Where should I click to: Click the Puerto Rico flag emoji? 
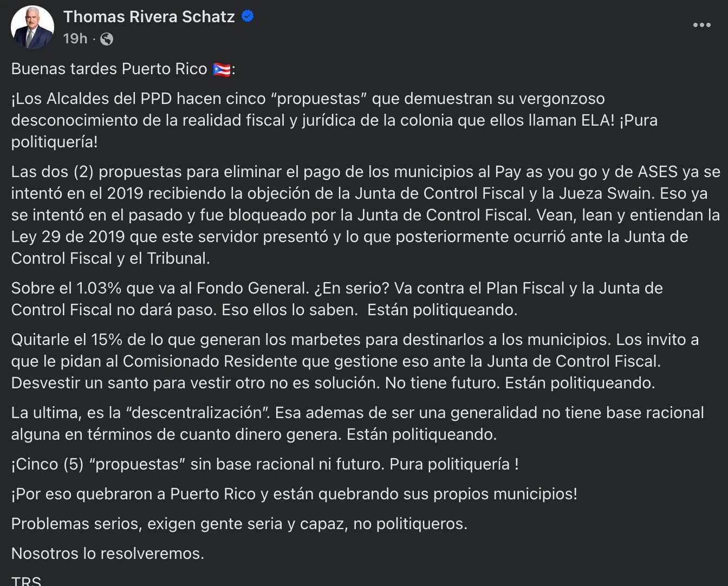(x=222, y=69)
